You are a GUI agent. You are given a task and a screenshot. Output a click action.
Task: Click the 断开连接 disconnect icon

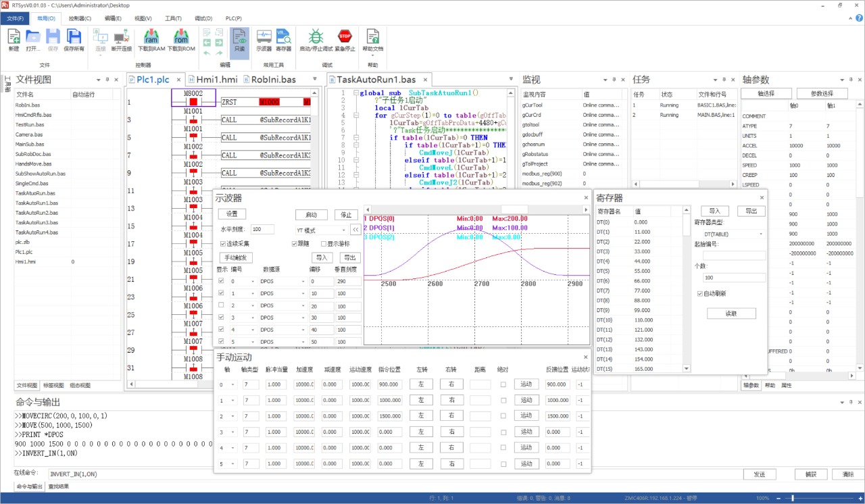122,36
